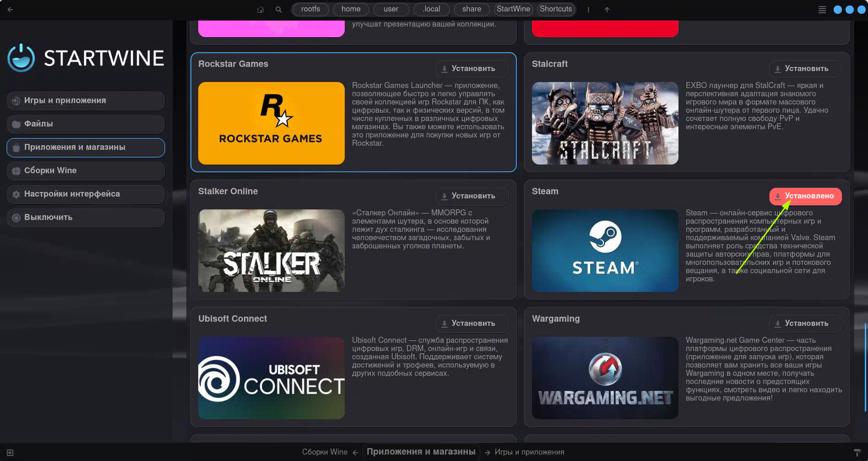Open the hamburger menu icon

pos(822,10)
